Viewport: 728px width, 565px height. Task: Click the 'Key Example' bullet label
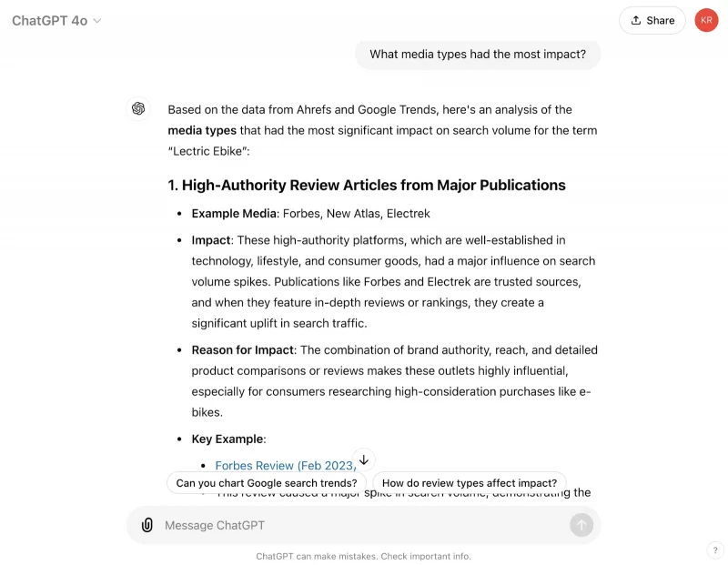227,439
